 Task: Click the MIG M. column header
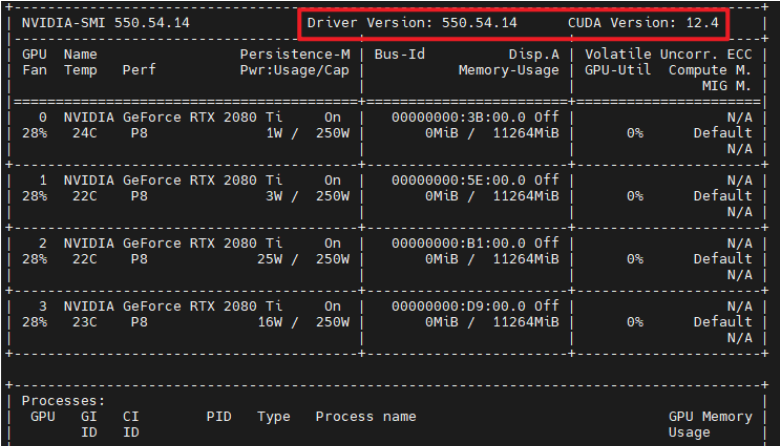[726, 86]
